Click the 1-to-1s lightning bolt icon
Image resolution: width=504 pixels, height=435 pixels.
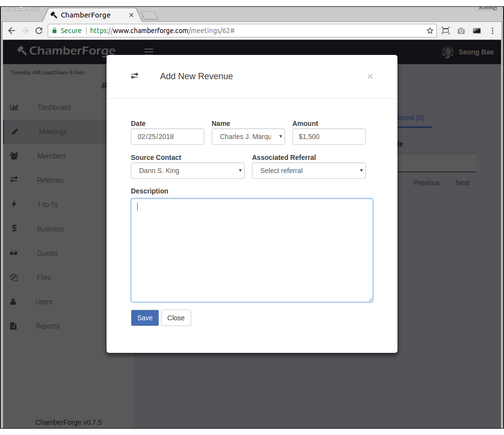point(14,205)
